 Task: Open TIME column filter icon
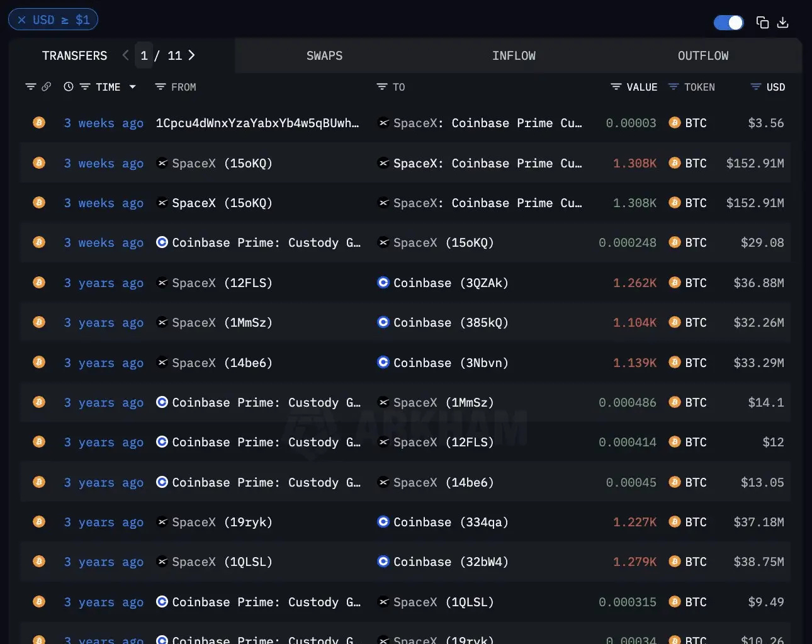pos(85,87)
